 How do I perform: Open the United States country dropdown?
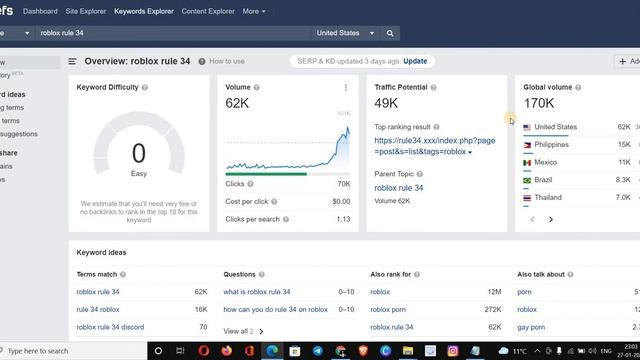345,33
